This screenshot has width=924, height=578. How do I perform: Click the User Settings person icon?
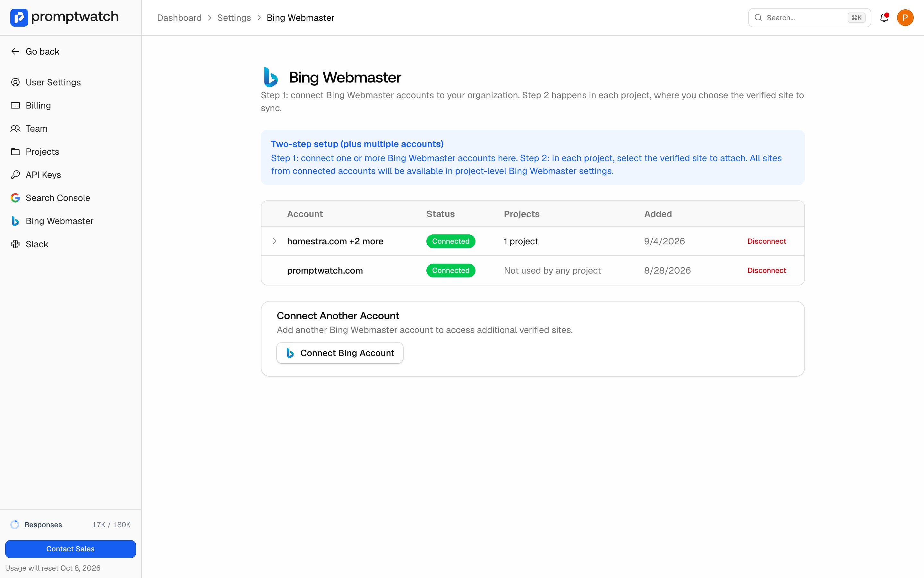coord(15,82)
